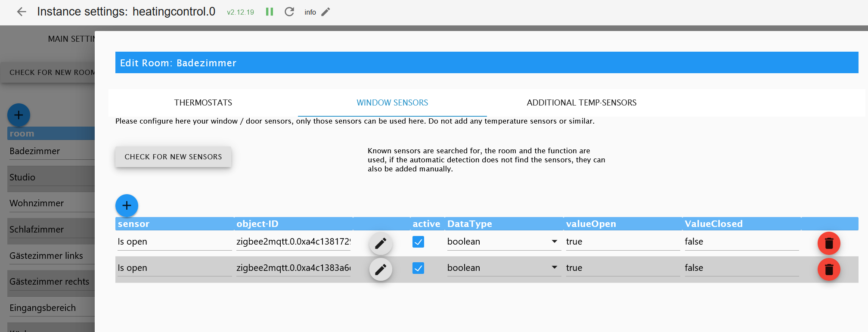The height and width of the screenshot is (332, 868).
Task: Delete the sensor row 0xa4c1383a6
Action: coord(829,270)
